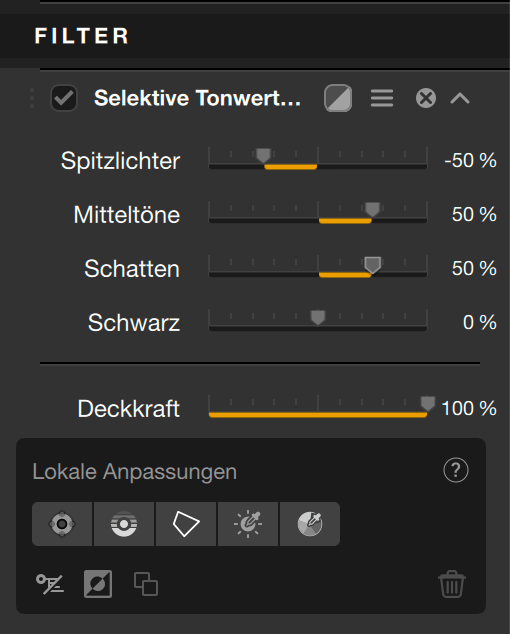
Task: Select the control line tool icon
Action: pos(124,524)
